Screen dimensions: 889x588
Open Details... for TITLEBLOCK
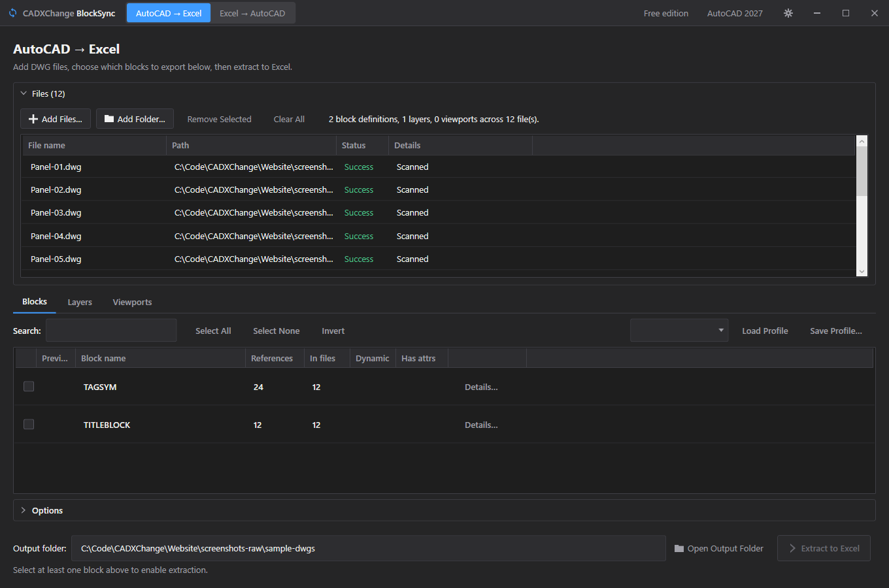tap(481, 425)
